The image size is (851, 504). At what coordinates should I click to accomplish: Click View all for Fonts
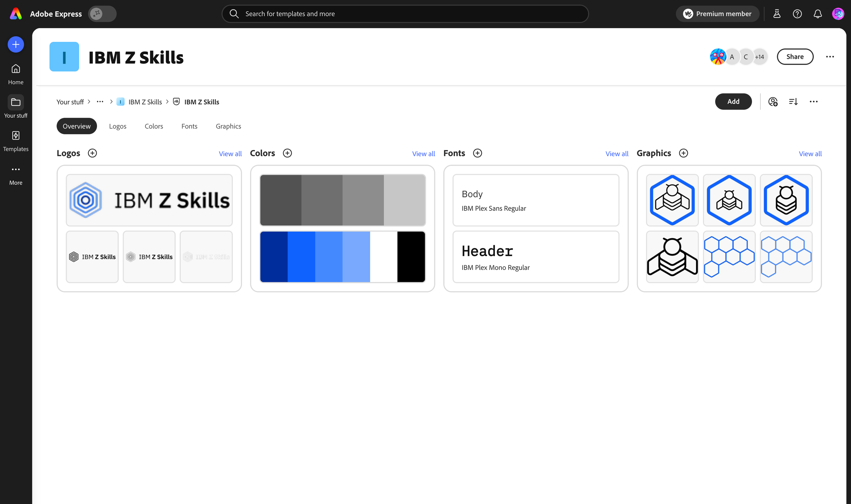[616, 154]
